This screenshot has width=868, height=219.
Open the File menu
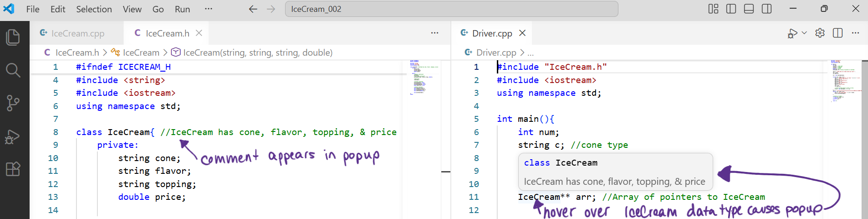point(33,9)
